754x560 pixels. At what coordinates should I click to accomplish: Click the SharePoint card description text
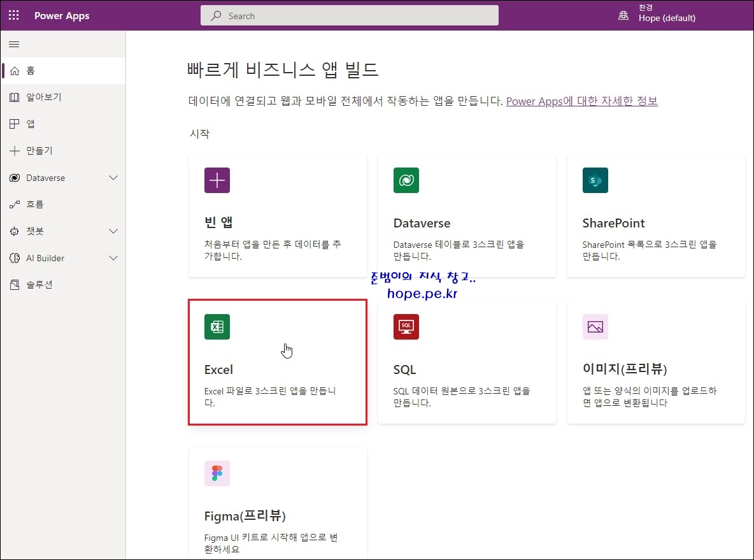[x=649, y=250]
